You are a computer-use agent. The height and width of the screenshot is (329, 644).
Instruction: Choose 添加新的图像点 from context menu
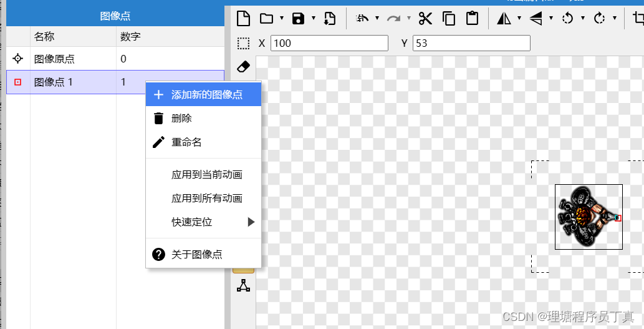[203, 95]
